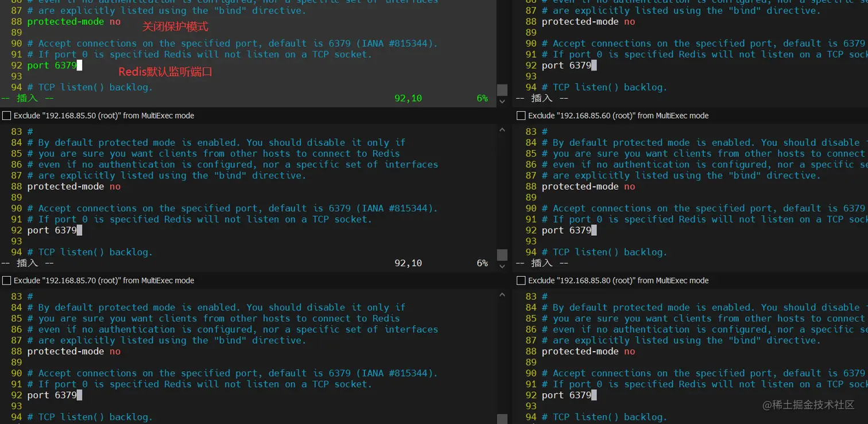
Task: Click the green "6%" indicator
Action: (x=482, y=98)
